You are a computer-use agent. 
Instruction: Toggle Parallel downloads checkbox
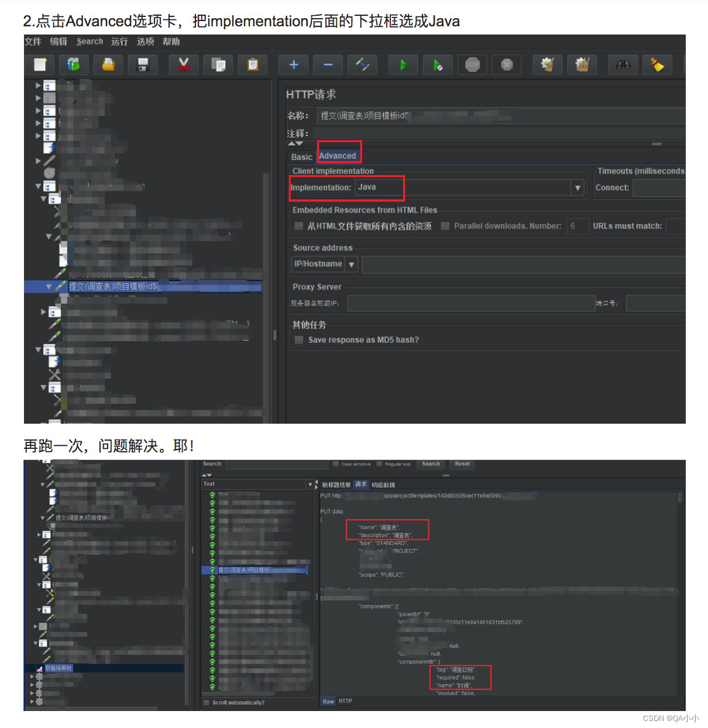[445, 226]
